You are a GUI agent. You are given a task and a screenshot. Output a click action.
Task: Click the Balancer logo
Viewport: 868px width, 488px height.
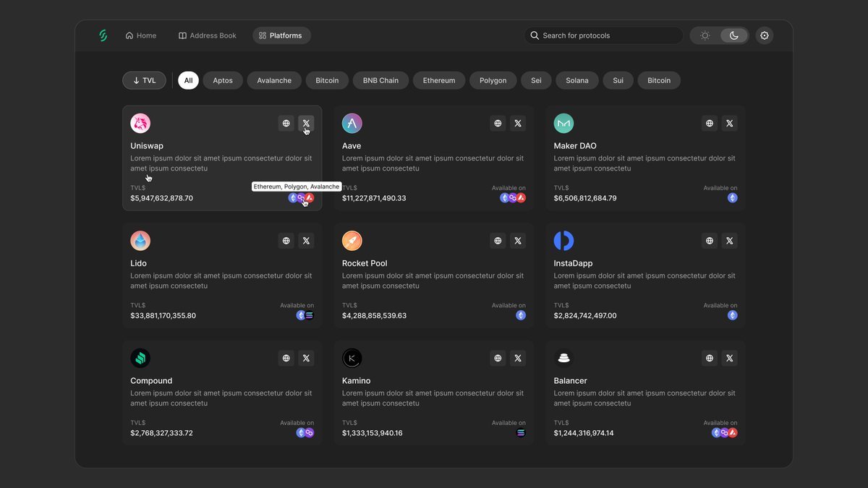click(563, 358)
